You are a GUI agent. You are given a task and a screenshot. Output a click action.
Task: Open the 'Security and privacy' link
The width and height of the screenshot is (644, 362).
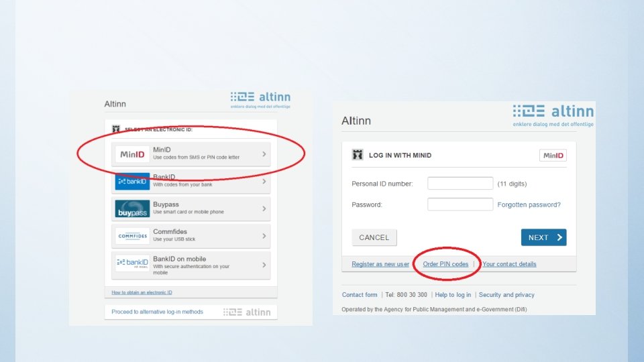(x=506, y=295)
